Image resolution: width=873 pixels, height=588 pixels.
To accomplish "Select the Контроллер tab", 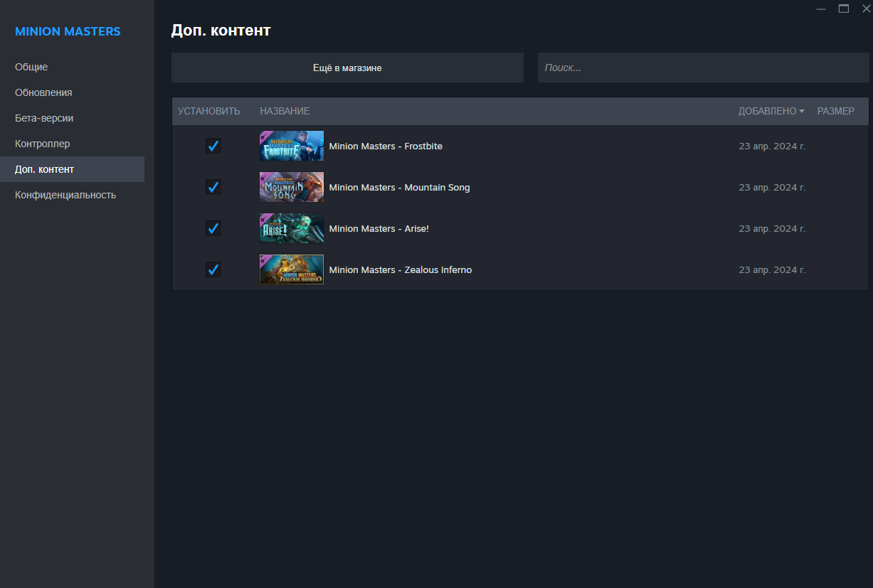I will (x=72, y=144).
